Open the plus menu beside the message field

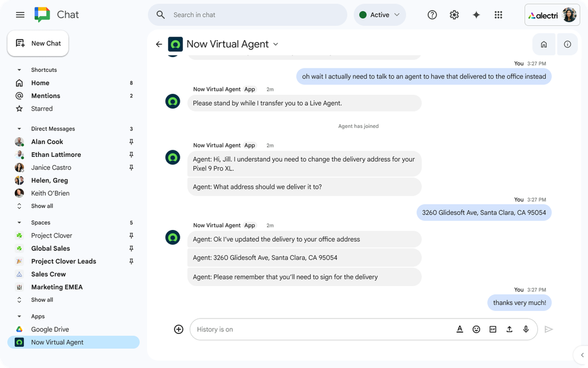pos(179,329)
